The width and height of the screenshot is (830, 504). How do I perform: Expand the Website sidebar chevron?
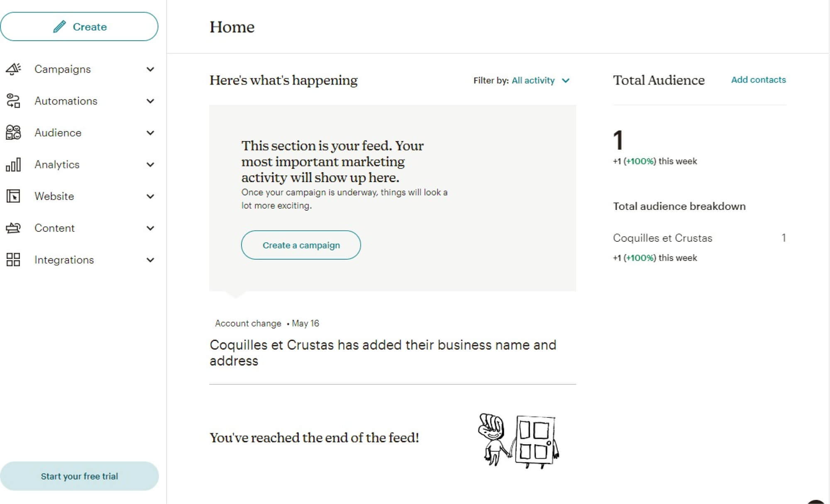click(x=150, y=196)
